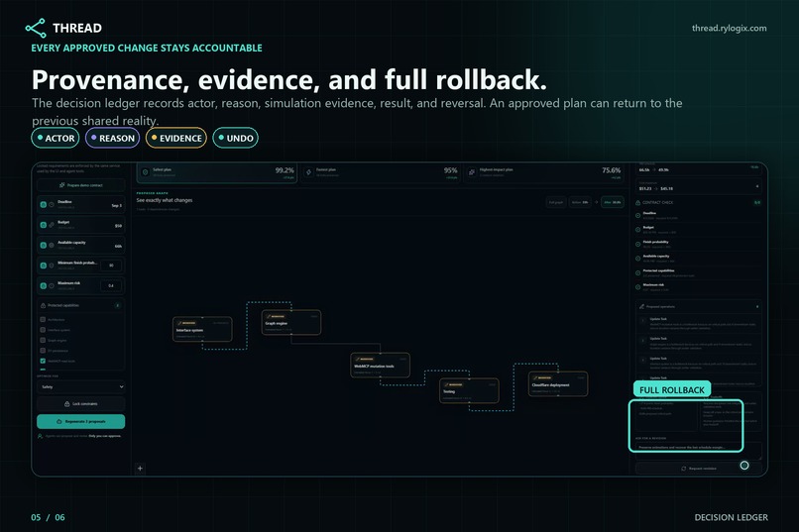Open the thread.rylogix.com link
The image size is (799, 532).
pyautogui.click(x=730, y=28)
